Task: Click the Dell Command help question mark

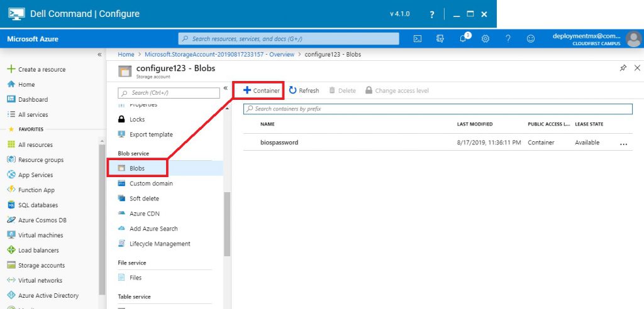Action: click(x=431, y=14)
